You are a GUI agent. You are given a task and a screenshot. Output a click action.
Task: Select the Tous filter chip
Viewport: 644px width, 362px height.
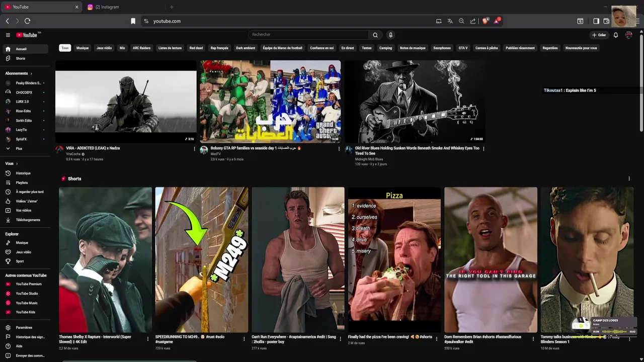(65, 48)
